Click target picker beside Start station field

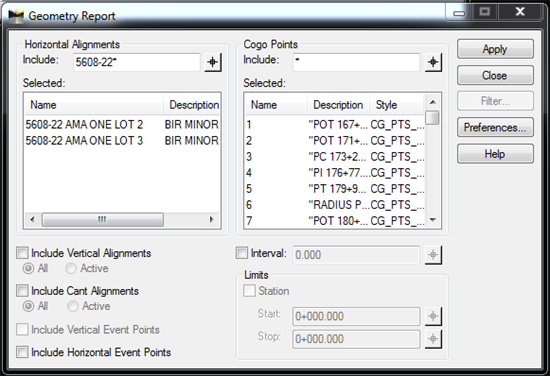[433, 316]
